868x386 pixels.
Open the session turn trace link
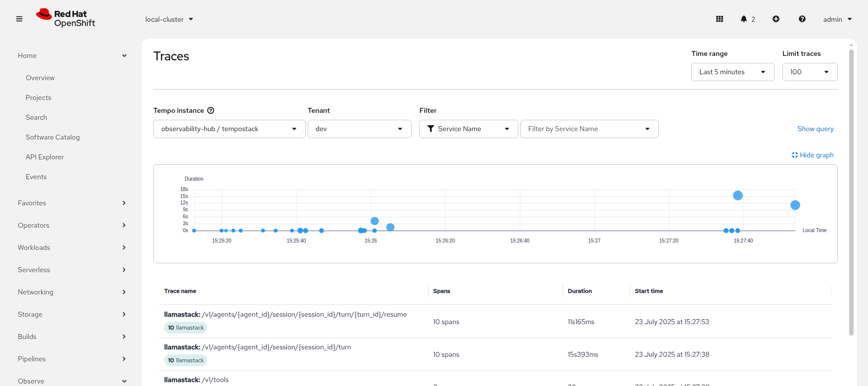[258, 347]
